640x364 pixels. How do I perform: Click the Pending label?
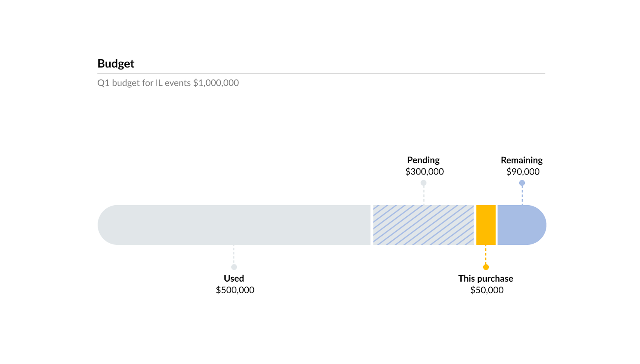coord(423,160)
